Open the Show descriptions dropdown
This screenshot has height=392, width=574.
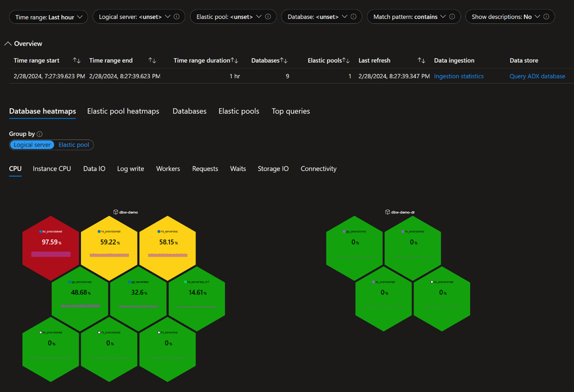510,17
